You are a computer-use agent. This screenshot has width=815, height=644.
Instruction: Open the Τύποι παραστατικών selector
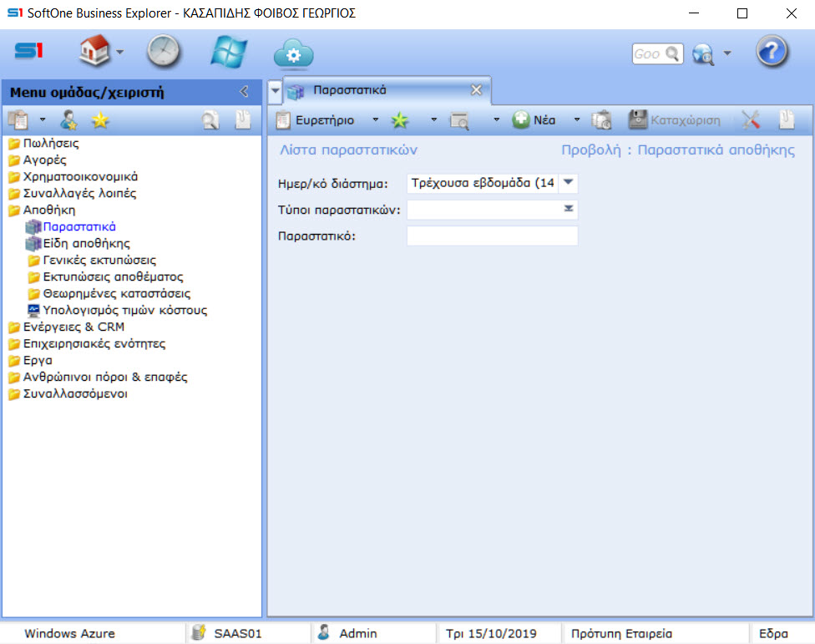569,209
